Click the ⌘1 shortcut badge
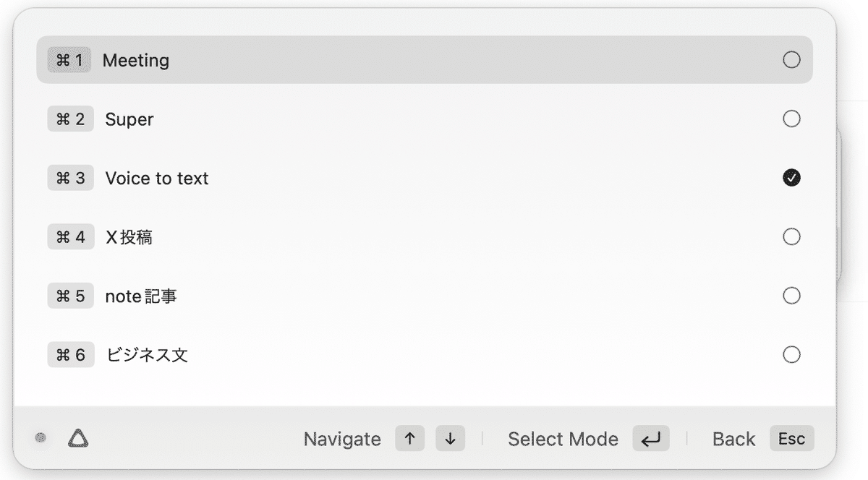The image size is (868, 480). tap(69, 60)
